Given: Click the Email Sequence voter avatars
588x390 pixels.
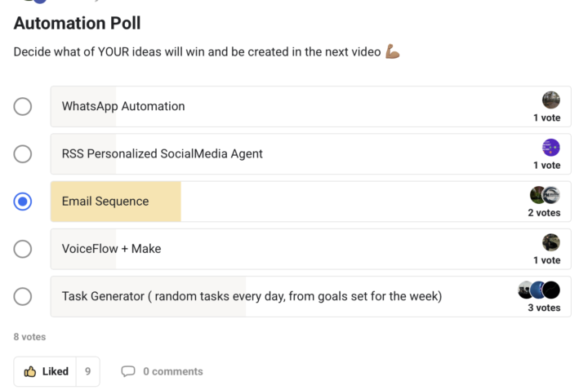Looking at the screenshot, I should click(x=545, y=195).
